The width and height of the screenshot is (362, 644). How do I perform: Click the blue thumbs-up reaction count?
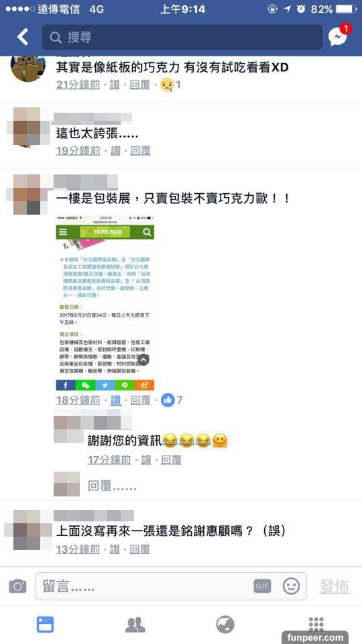click(172, 400)
